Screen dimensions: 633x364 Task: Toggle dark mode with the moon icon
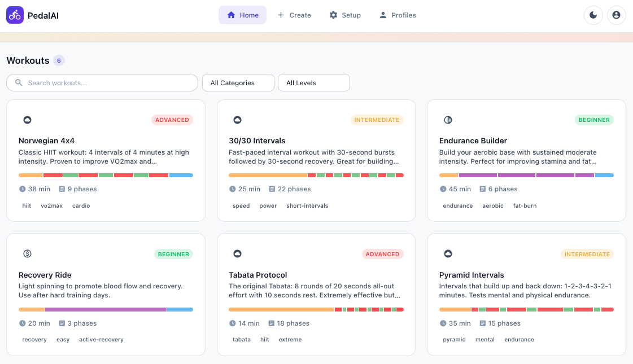[593, 15]
